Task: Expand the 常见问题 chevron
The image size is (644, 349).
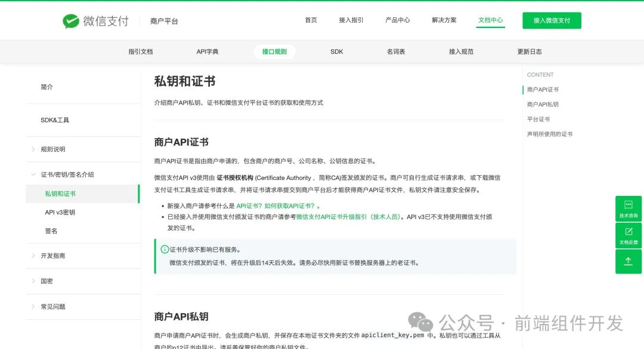Action: tap(33, 306)
